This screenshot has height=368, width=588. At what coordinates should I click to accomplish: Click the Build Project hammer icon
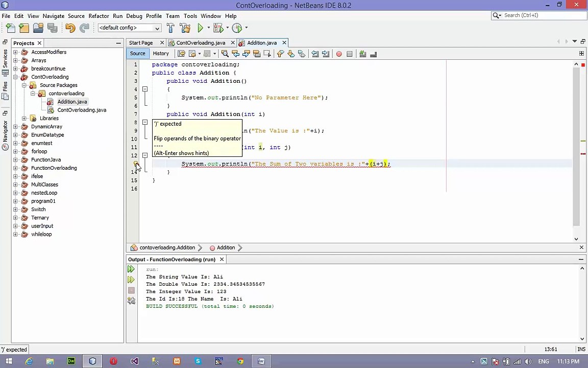tap(170, 28)
